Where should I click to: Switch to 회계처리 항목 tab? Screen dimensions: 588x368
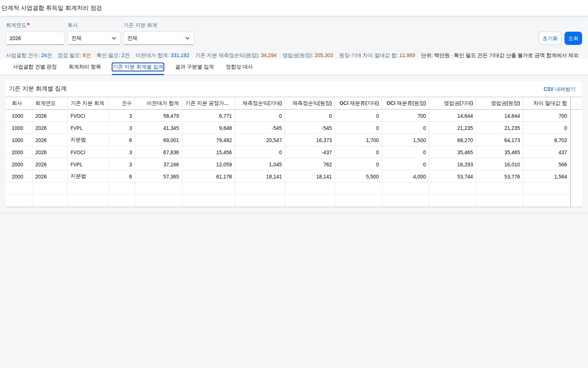pyautogui.click(x=85, y=67)
